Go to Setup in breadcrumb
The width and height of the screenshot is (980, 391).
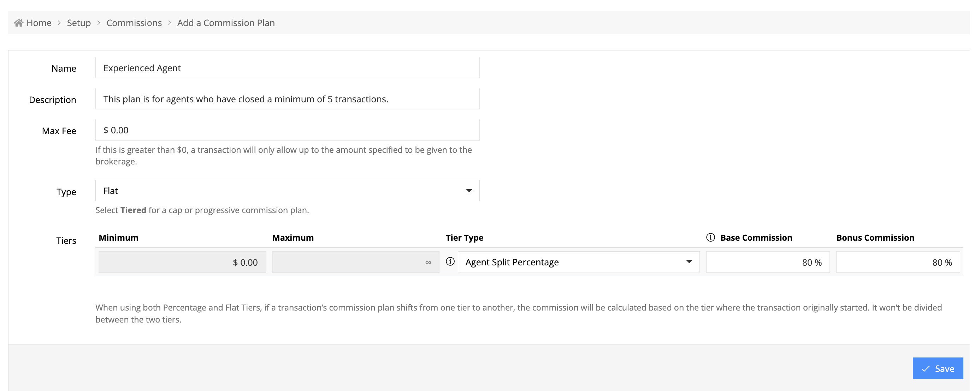point(79,23)
